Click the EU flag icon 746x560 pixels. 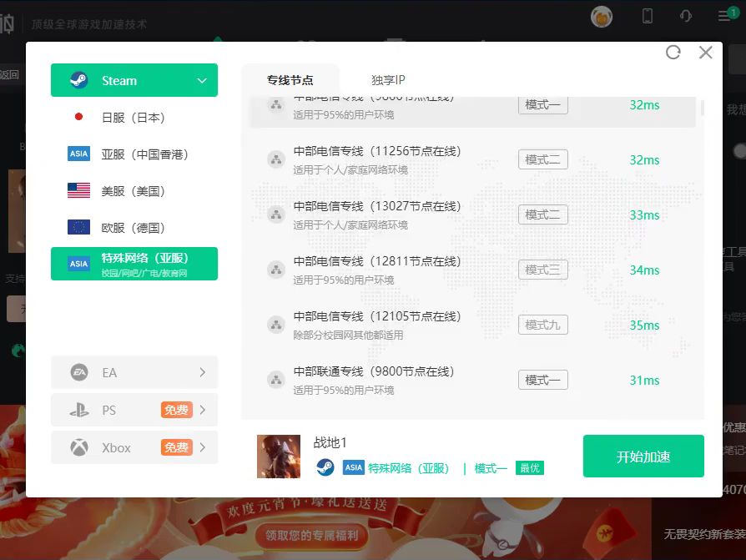click(x=78, y=227)
